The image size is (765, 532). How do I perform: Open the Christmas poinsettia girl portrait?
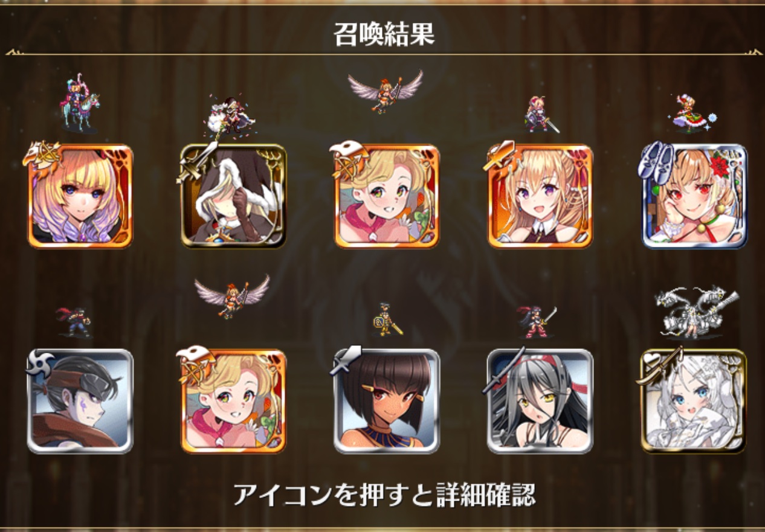(694, 196)
